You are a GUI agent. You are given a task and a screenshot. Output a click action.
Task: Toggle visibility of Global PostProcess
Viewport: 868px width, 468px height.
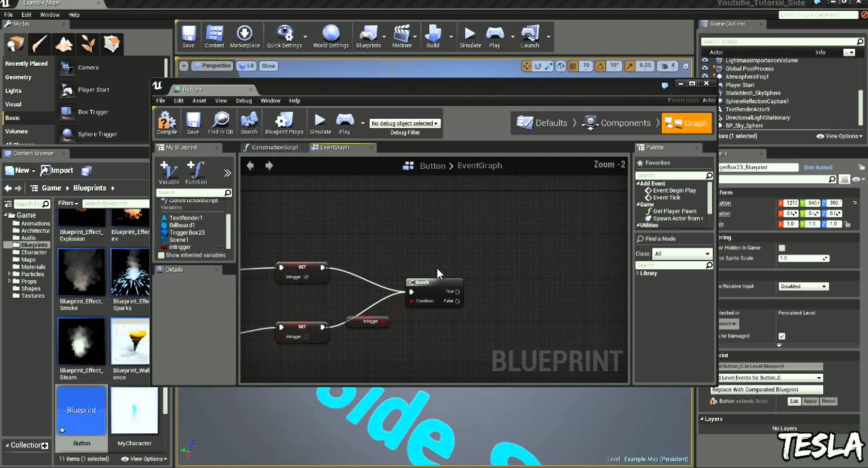coord(705,69)
